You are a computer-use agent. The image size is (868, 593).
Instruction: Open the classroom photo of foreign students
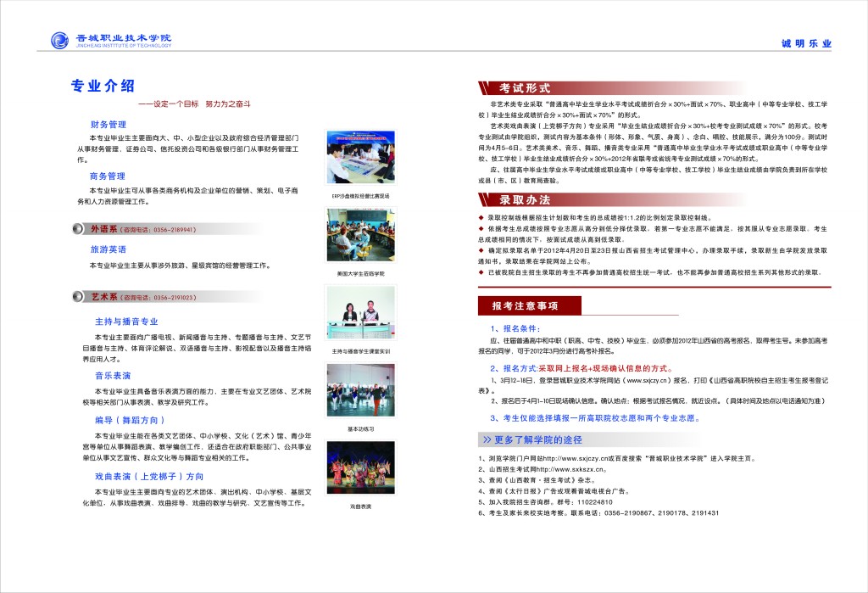pyautogui.click(x=360, y=235)
